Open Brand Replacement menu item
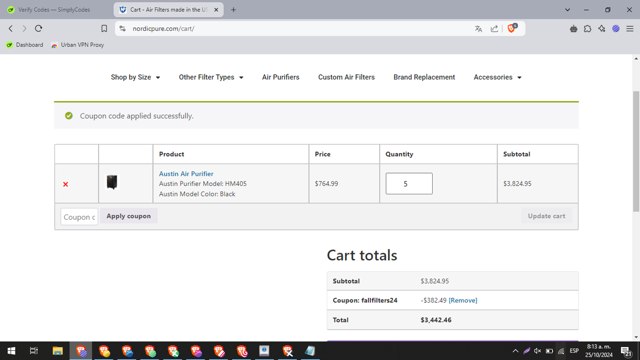640x360 pixels. coord(424,77)
